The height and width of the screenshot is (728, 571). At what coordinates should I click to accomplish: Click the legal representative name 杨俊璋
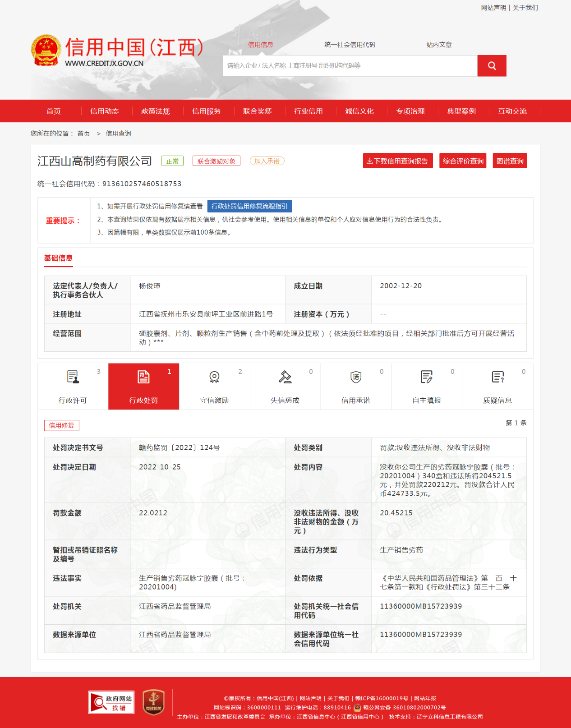150,286
